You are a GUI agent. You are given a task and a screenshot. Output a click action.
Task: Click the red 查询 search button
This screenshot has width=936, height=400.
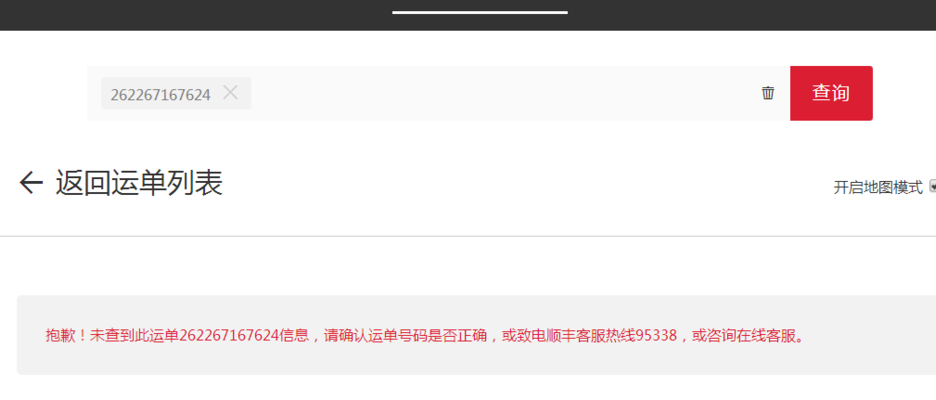click(x=831, y=93)
